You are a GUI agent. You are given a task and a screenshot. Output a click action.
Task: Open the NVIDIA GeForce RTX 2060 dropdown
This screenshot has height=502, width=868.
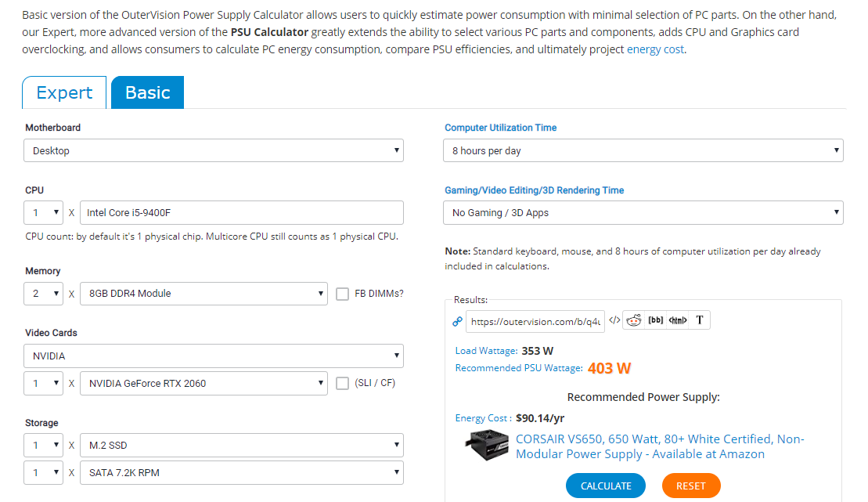[203, 384]
